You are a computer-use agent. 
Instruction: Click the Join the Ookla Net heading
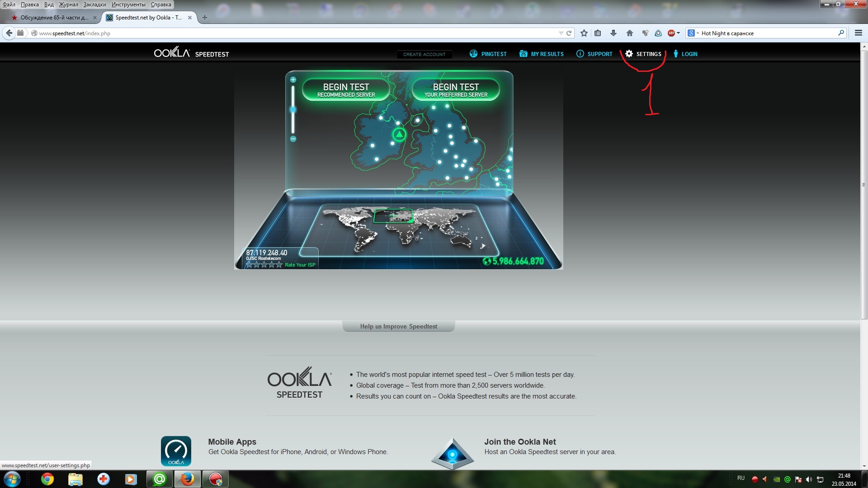pyautogui.click(x=520, y=441)
